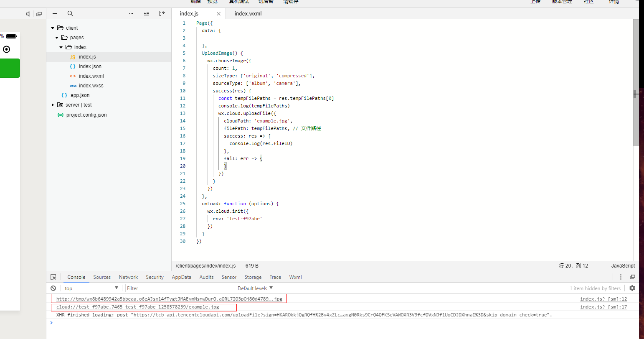Switch to the index.wxml editor tab
The width and height of the screenshot is (644, 339).
248,14
